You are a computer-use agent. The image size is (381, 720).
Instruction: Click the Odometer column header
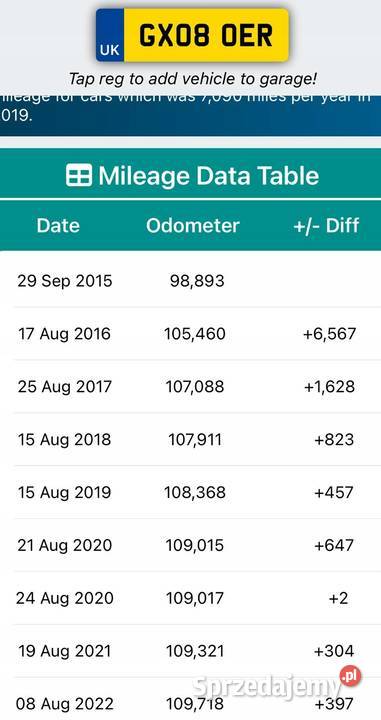pos(193,225)
